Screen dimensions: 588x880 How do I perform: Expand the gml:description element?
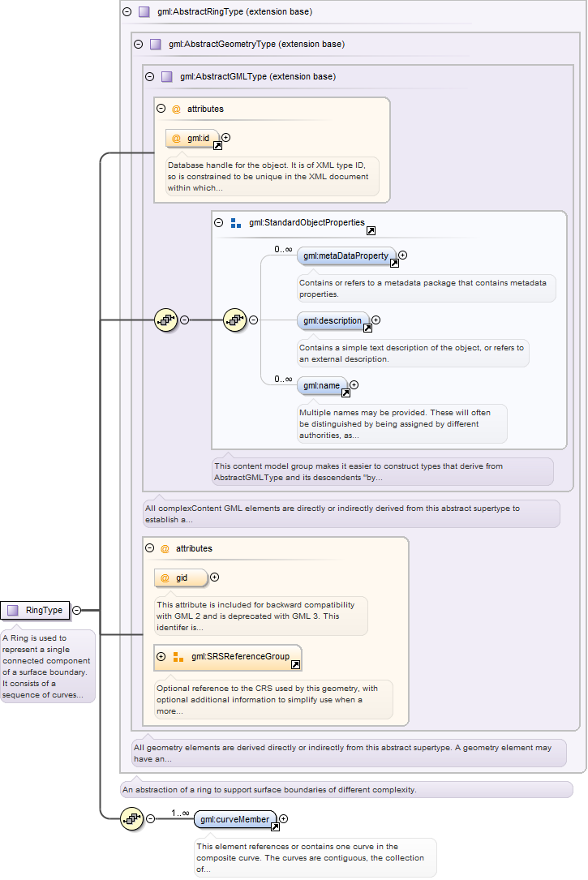point(376,320)
